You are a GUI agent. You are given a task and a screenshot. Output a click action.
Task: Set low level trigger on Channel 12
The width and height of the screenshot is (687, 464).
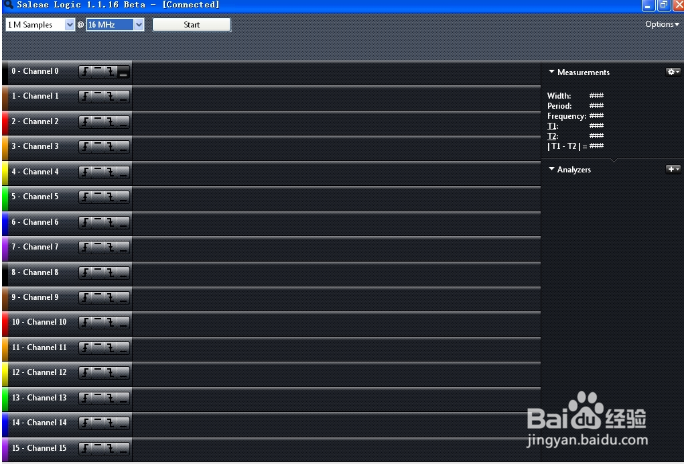pos(124,372)
